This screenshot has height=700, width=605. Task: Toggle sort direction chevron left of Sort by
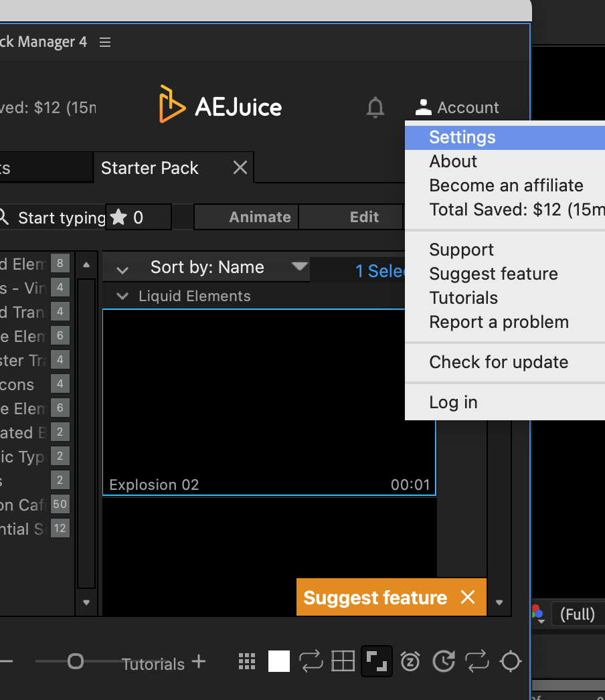122,270
